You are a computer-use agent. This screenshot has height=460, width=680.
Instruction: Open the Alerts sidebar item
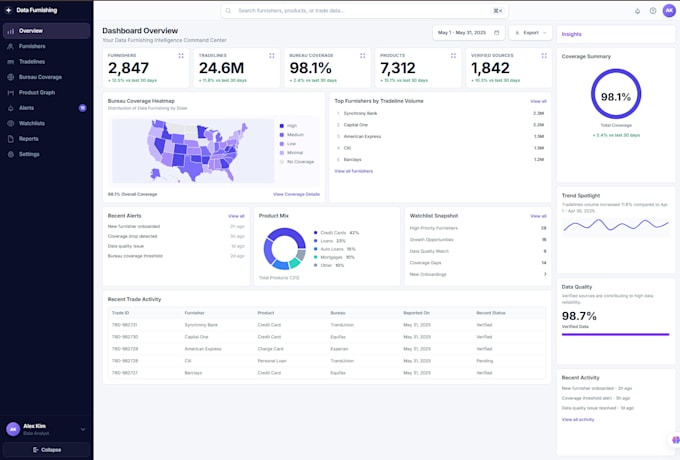pyautogui.click(x=46, y=108)
